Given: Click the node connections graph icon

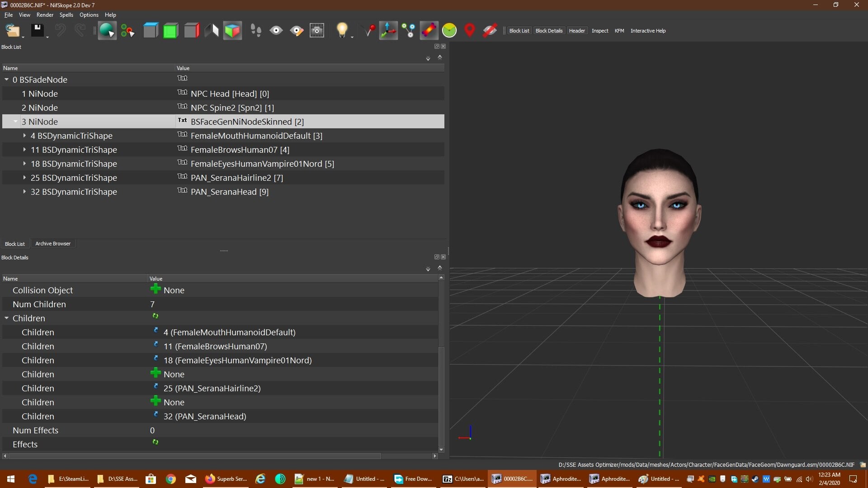Looking at the screenshot, I should pos(409,30).
